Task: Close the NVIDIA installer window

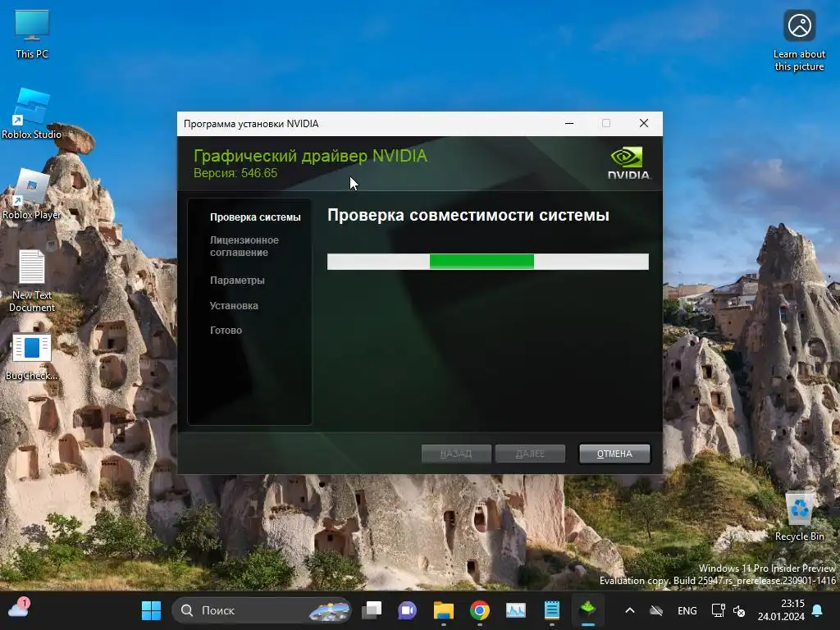Action: (x=644, y=123)
